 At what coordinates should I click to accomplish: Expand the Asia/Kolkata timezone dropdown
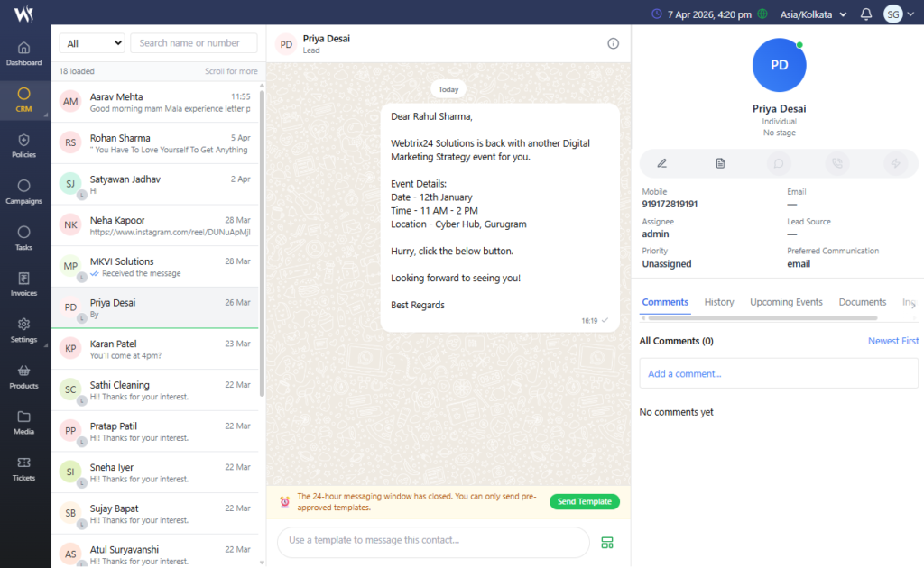pyautogui.click(x=813, y=14)
